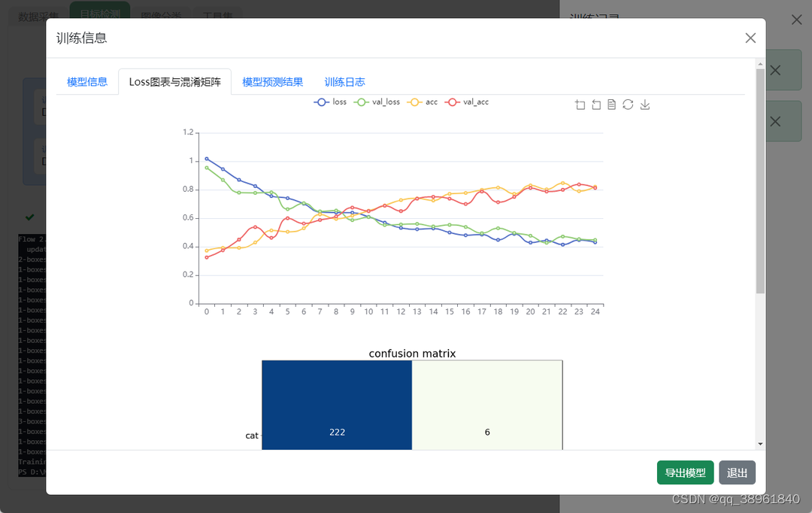Open the 模型信息 tab

point(87,82)
